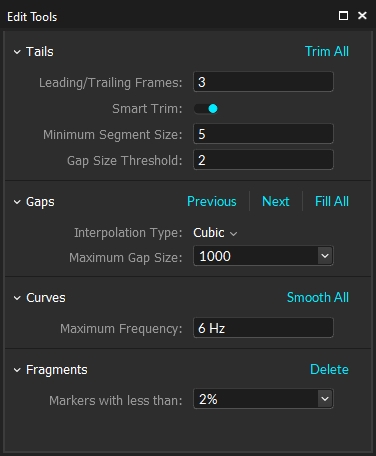
Task: Click Trim All in Tails
Action: [x=327, y=52]
